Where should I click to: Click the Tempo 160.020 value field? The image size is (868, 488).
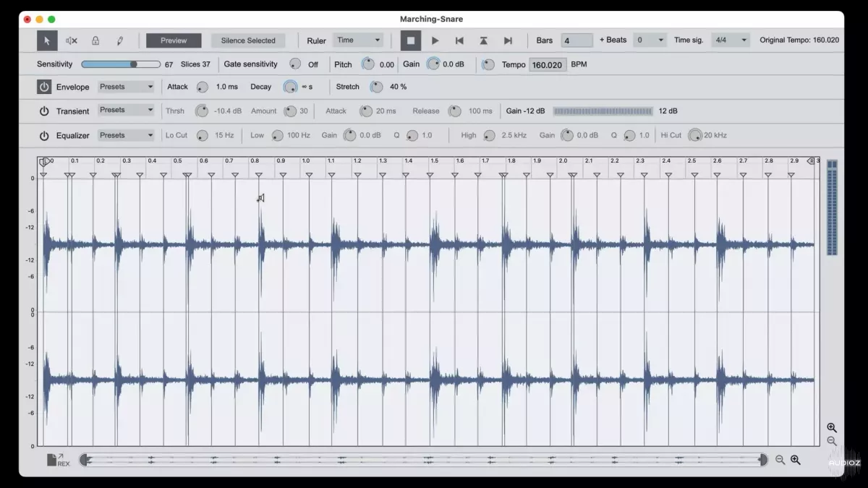tap(548, 64)
